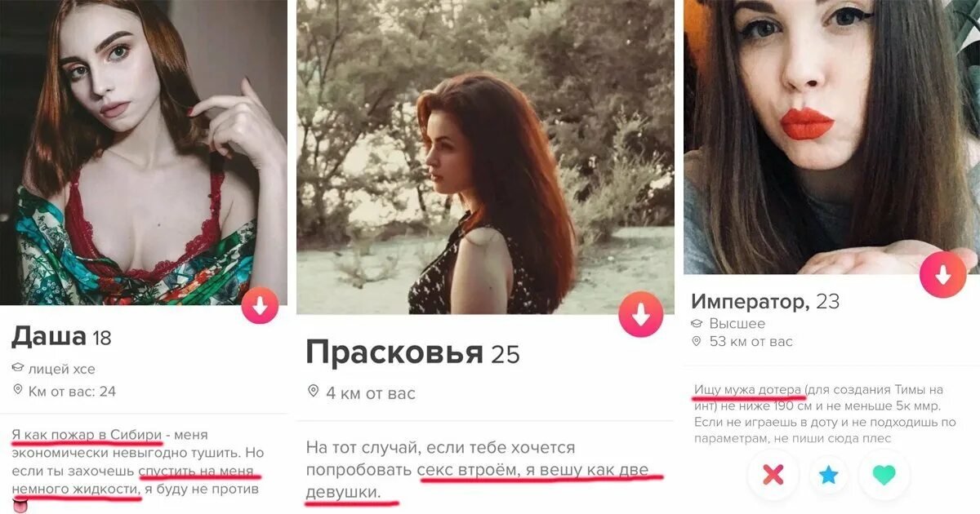The height and width of the screenshot is (514, 980).
Task: Click Даша's bio text about пожар в Сибири
Action: [x=136, y=462]
